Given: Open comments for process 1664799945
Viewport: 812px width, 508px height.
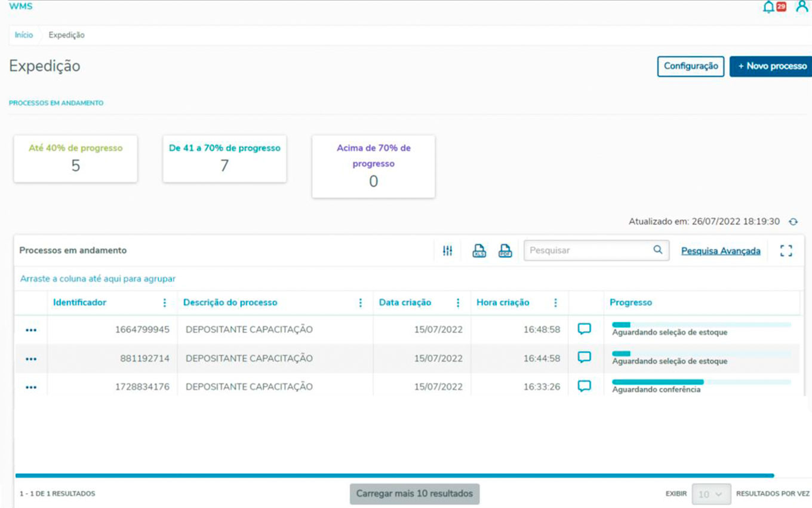Looking at the screenshot, I should (x=585, y=329).
